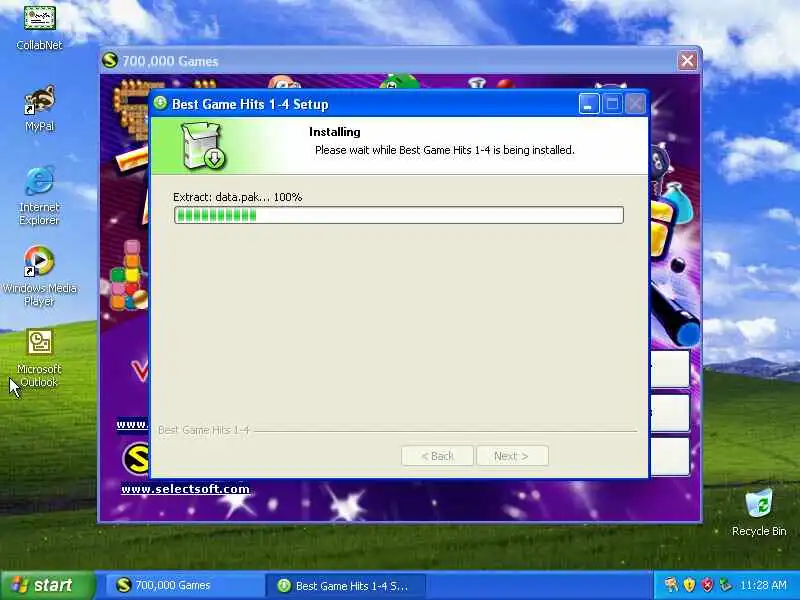Click the installation progress bar
This screenshot has width=800, height=600.
398,215
